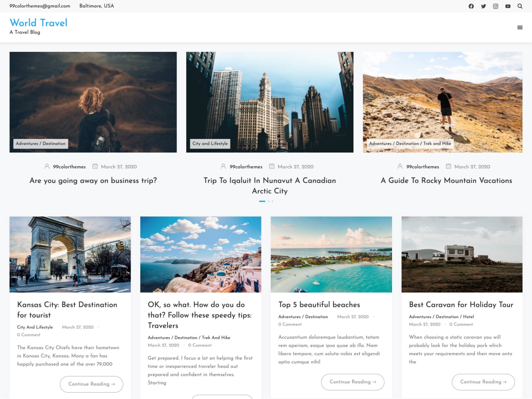Click Continue Reading for Best Caravan post
The height and width of the screenshot is (399, 532).
click(x=483, y=382)
